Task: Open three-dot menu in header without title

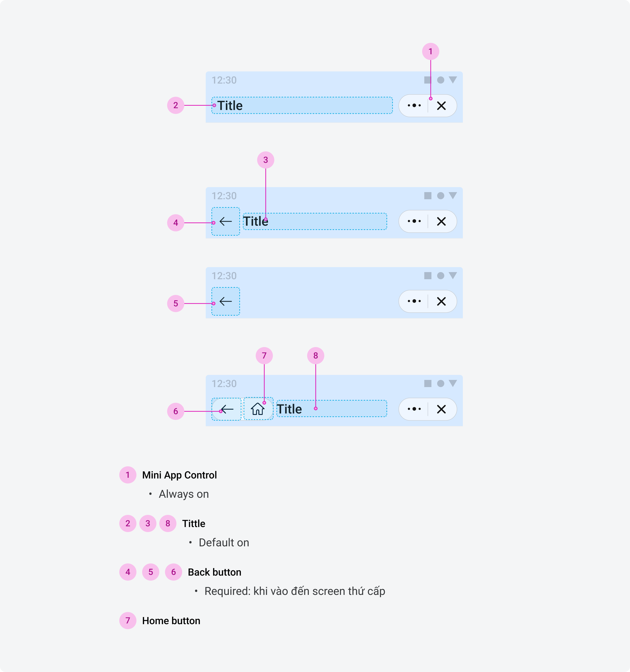Action: click(414, 301)
